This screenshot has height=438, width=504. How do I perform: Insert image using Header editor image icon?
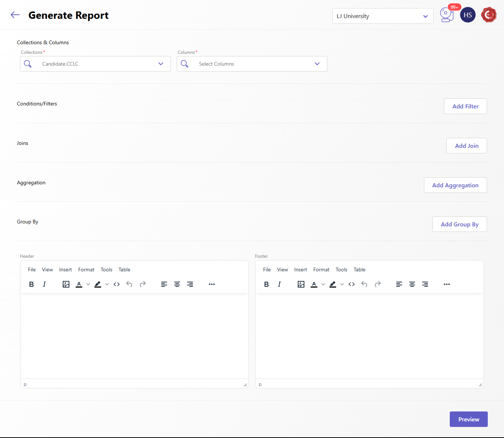pos(66,284)
